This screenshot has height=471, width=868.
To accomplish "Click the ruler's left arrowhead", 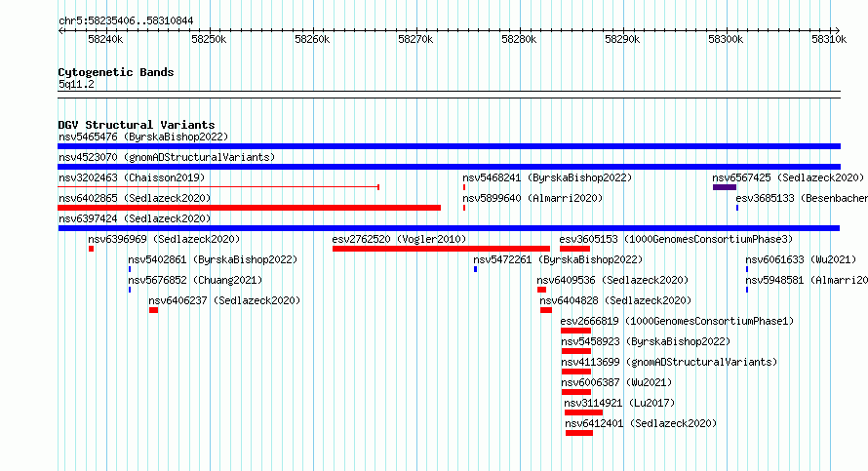I will point(60,31).
